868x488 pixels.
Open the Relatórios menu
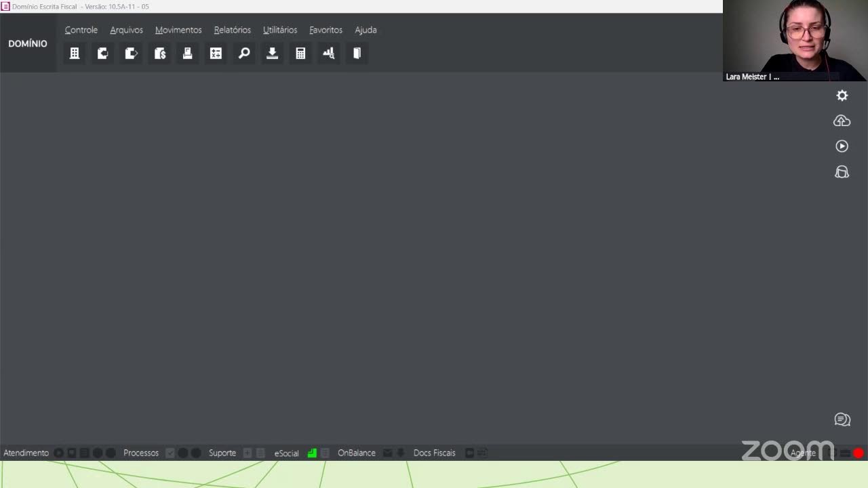tap(233, 30)
